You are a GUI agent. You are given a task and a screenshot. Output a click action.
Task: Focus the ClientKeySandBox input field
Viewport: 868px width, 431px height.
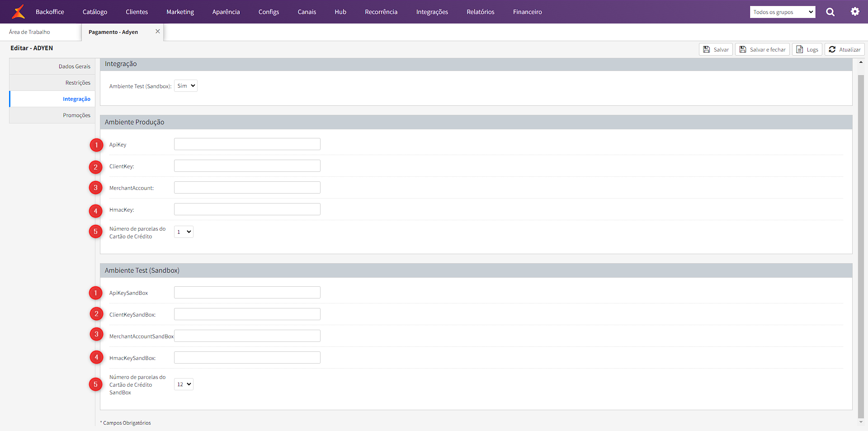point(247,314)
